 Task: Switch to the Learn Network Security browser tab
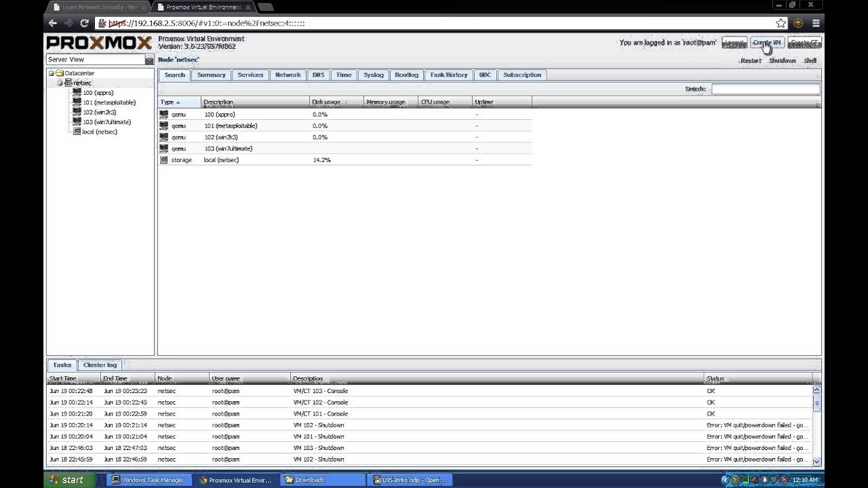100,7
